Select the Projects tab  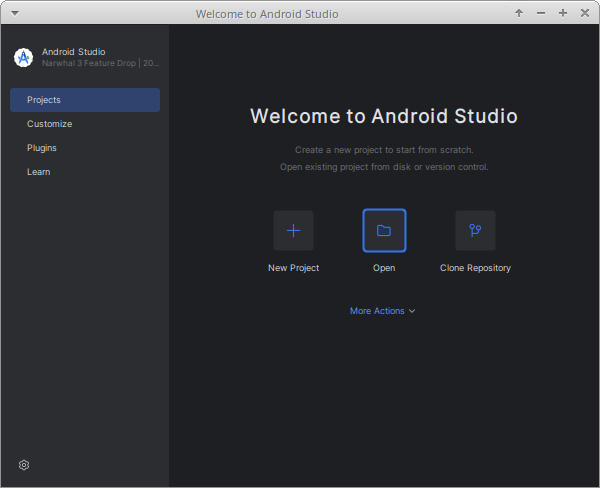coord(85,100)
